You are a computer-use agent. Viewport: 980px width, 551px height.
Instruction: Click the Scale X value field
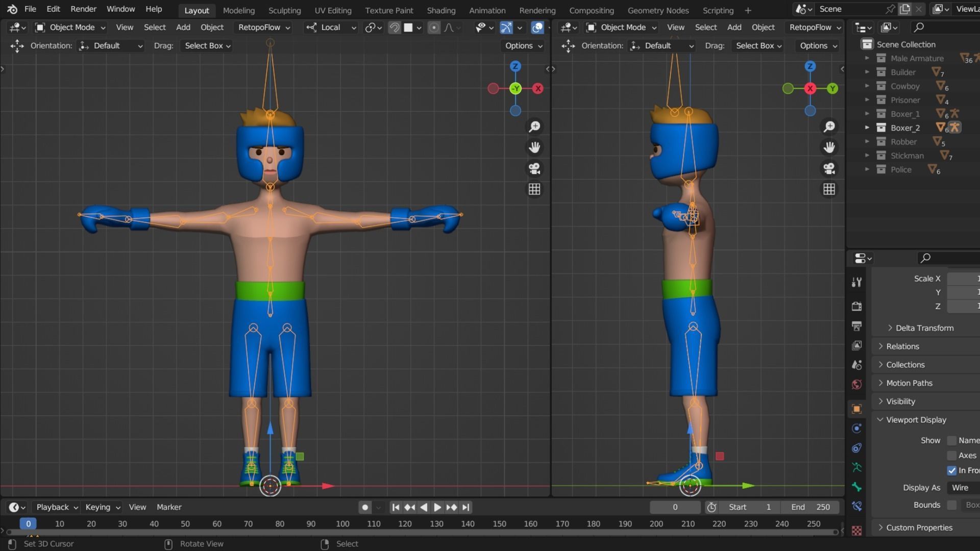pos(963,279)
